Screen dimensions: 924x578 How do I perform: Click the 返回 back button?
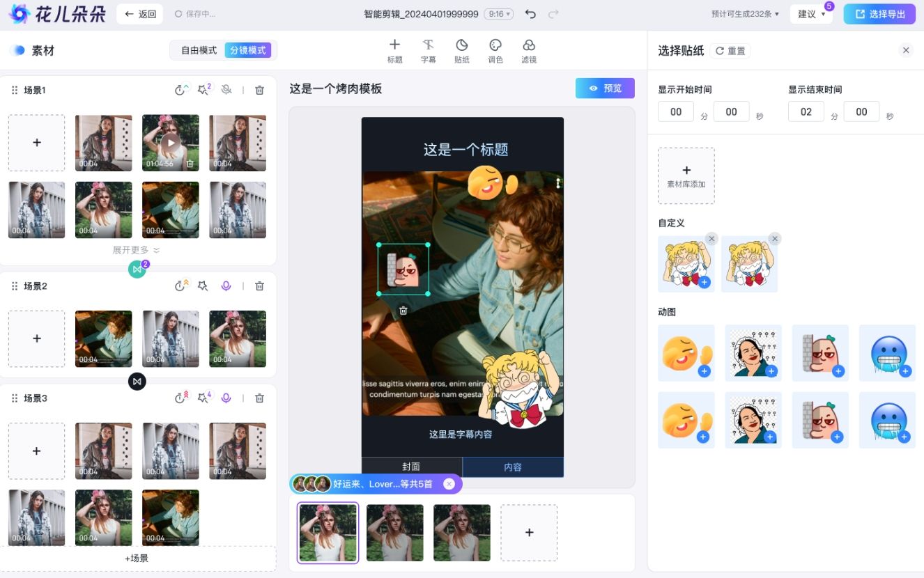tap(140, 14)
